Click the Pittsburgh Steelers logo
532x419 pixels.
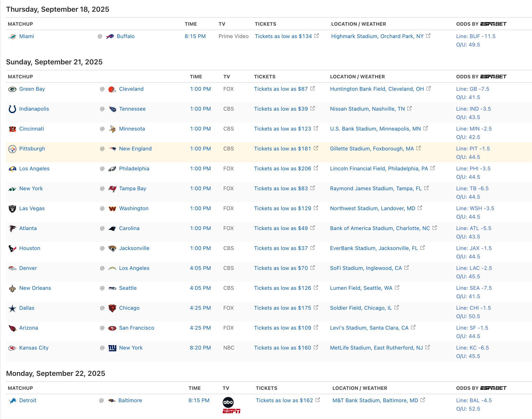(x=12, y=149)
